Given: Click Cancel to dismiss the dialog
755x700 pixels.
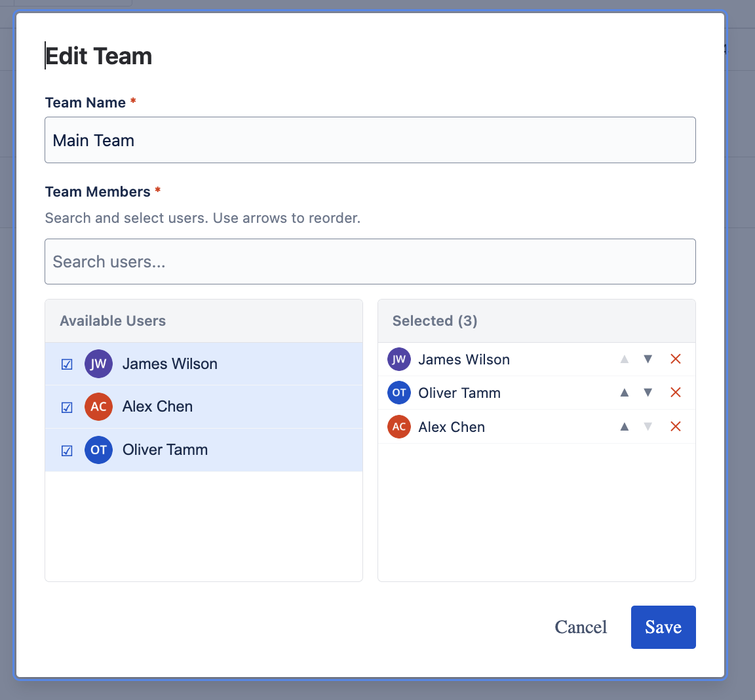Looking at the screenshot, I should click(x=580, y=627).
